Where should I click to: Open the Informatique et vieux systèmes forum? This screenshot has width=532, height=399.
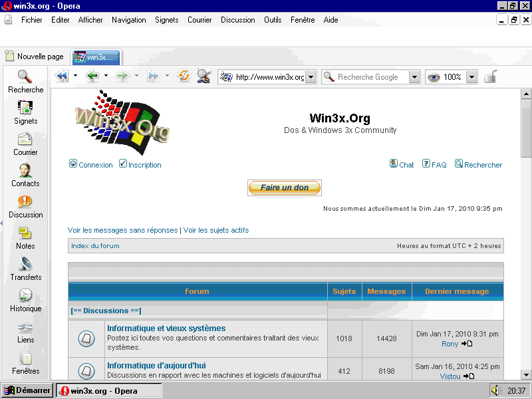click(166, 328)
